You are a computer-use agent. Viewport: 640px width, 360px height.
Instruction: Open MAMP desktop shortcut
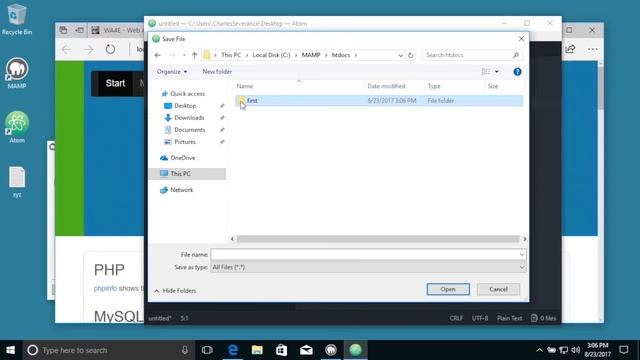coord(17,73)
